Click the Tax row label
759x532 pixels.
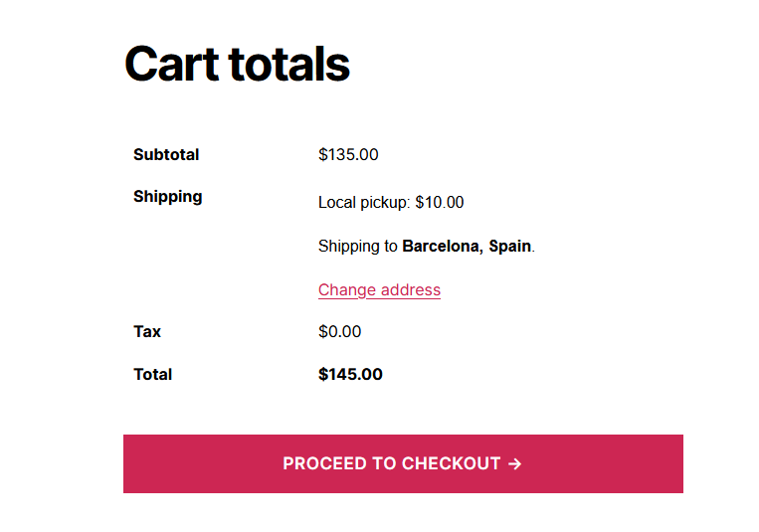coord(147,331)
